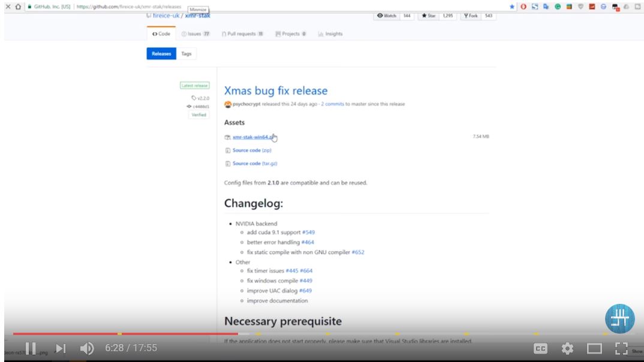Open the v2.2.0 tag link
The height and width of the screenshot is (362, 644).
pyautogui.click(x=200, y=98)
